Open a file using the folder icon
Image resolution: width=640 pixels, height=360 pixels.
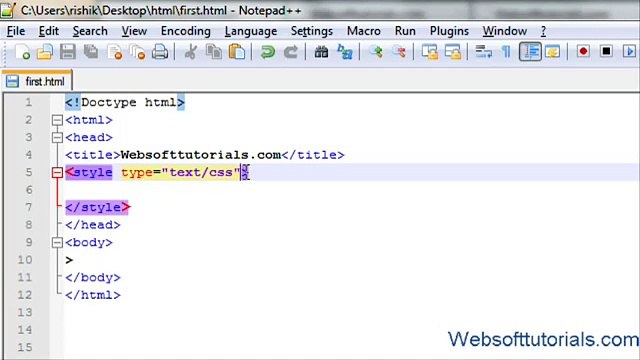[x=45, y=52]
